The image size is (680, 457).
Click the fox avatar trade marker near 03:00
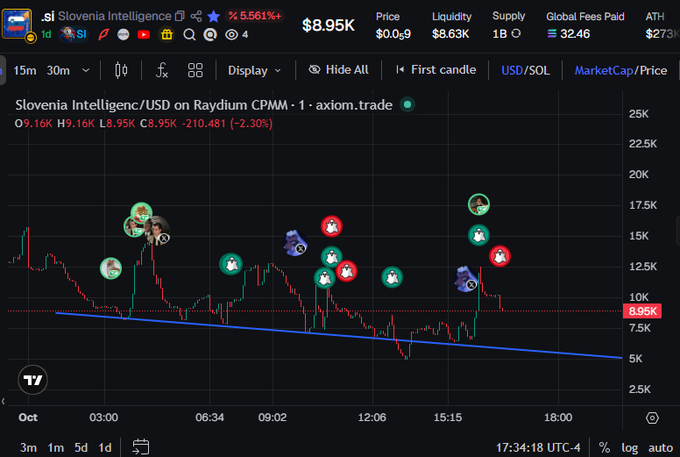click(111, 268)
